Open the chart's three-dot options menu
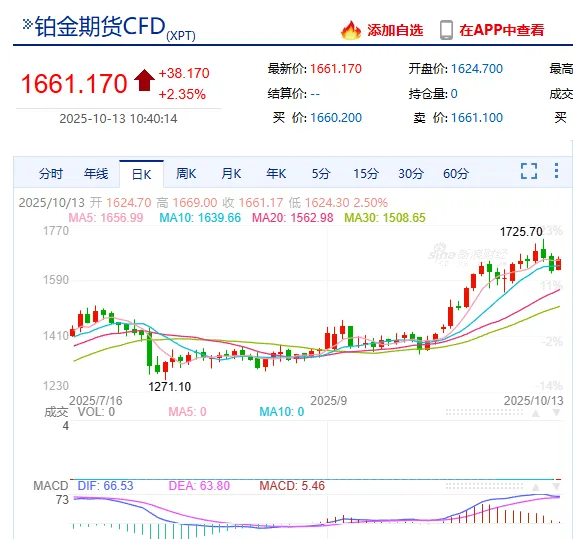This screenshot has width=573, height=539. [556, 171]
